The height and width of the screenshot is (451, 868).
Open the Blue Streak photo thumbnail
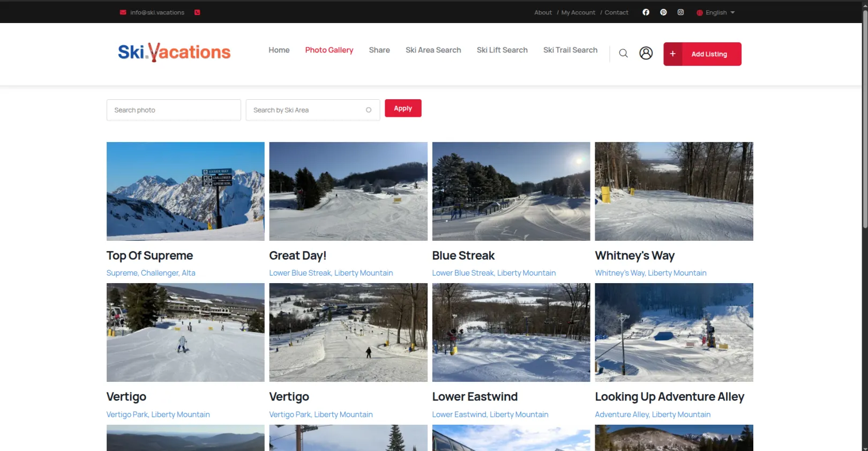511,191
